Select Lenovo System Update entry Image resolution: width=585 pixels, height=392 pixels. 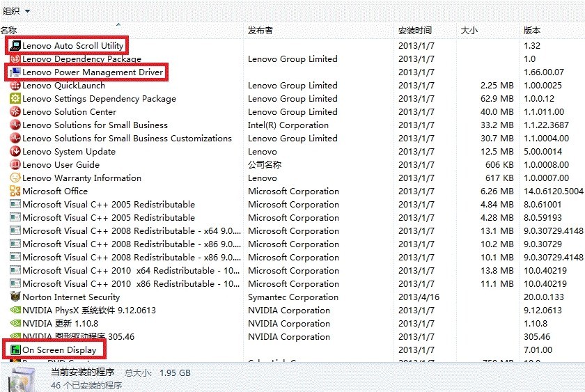coord(69,151)
